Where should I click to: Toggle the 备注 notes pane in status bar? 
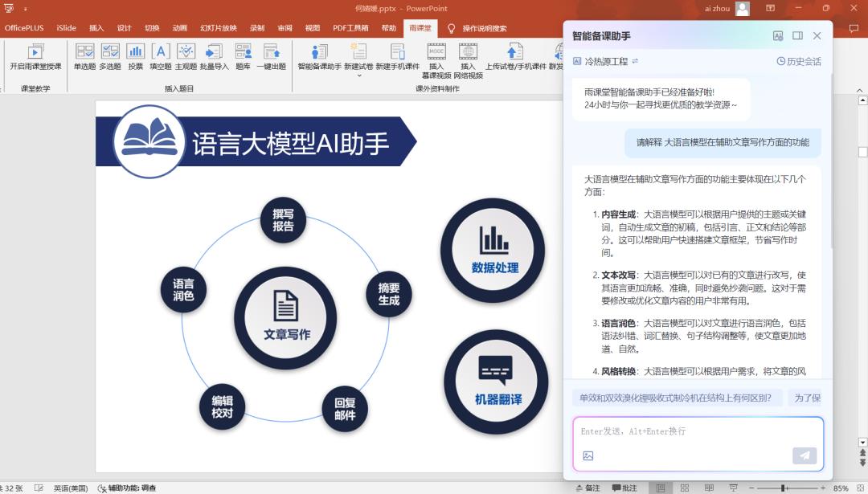click(587, 488)
